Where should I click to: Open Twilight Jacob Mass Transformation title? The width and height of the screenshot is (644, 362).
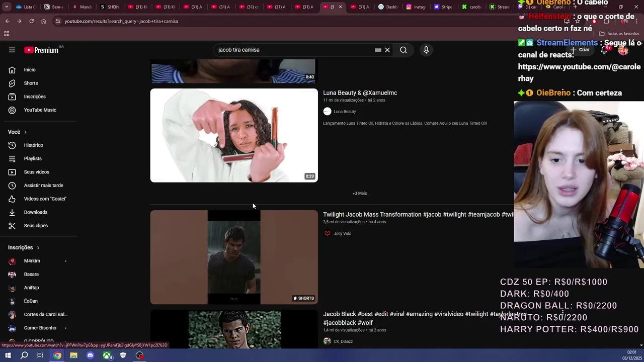click(x=418, y=215)
